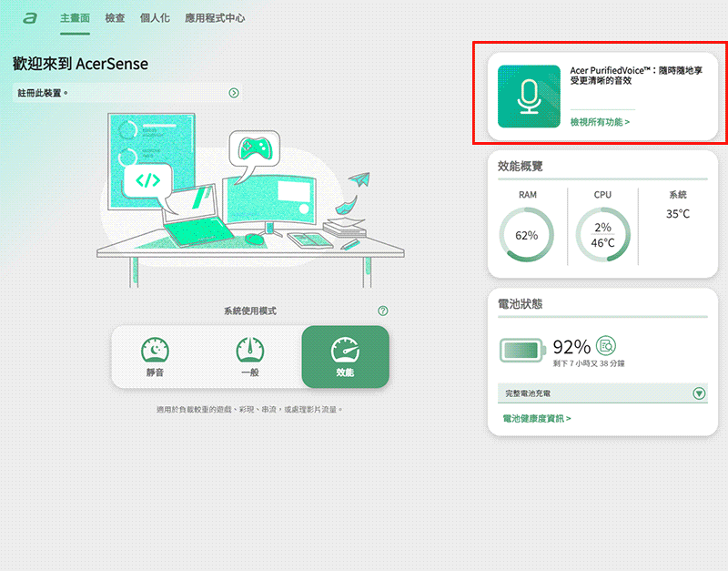Click the desk illustration image

[251, 199]
